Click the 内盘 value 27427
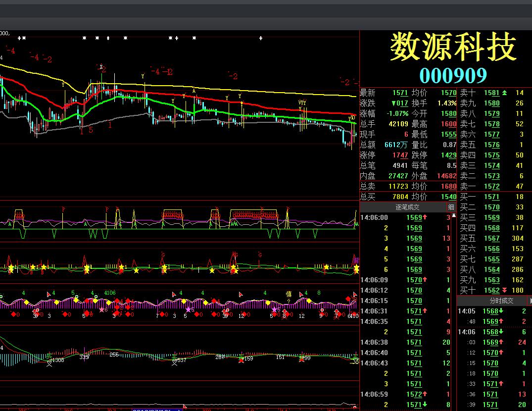This screenshot has width=532, height=411. (398, 176)
